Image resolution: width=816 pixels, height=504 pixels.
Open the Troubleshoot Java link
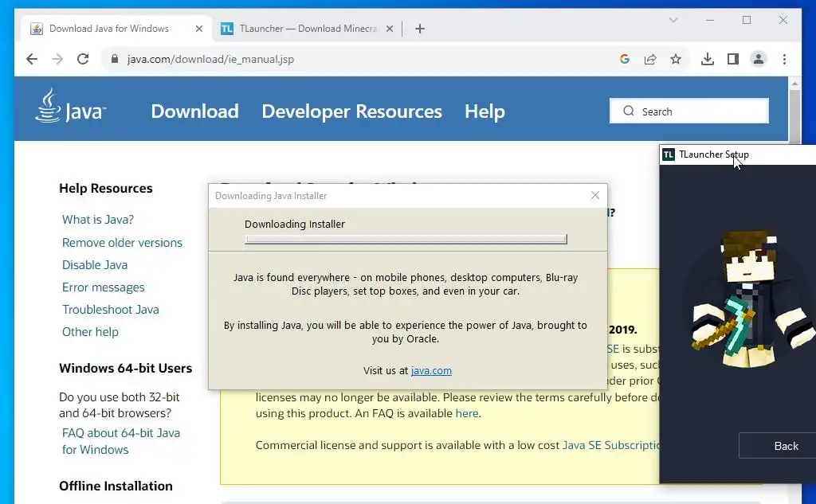pos(110,310)
